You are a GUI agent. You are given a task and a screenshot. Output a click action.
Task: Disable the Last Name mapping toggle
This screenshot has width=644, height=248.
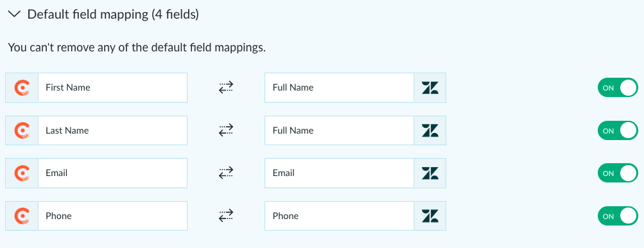pyautogui.click(x=618, y=130)
